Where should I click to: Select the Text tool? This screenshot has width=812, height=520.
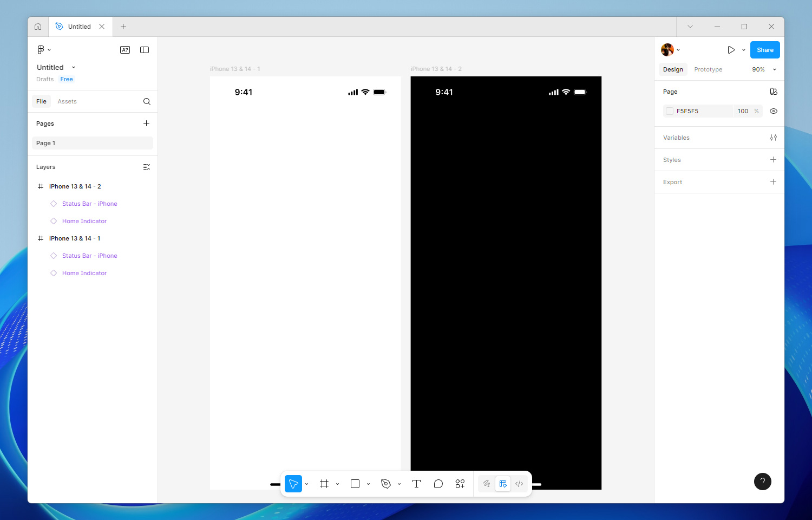click(x=416, y=484)
